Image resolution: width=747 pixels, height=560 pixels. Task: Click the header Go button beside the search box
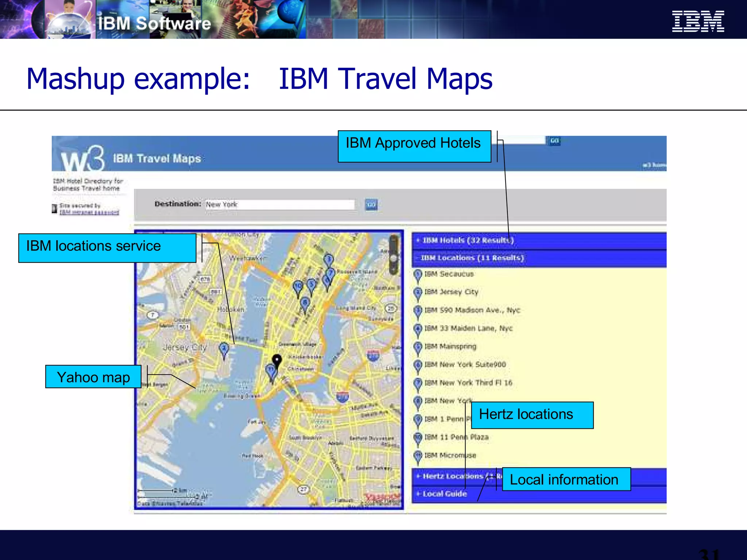554,141
